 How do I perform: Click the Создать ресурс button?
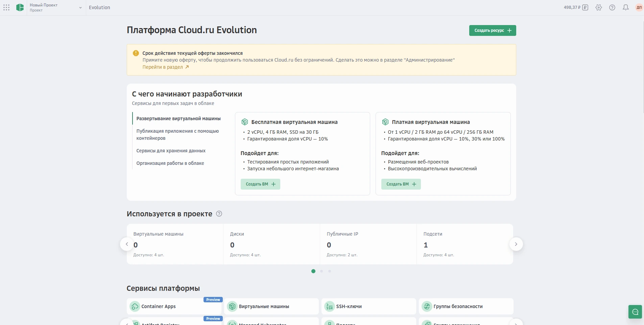point(492,30)
